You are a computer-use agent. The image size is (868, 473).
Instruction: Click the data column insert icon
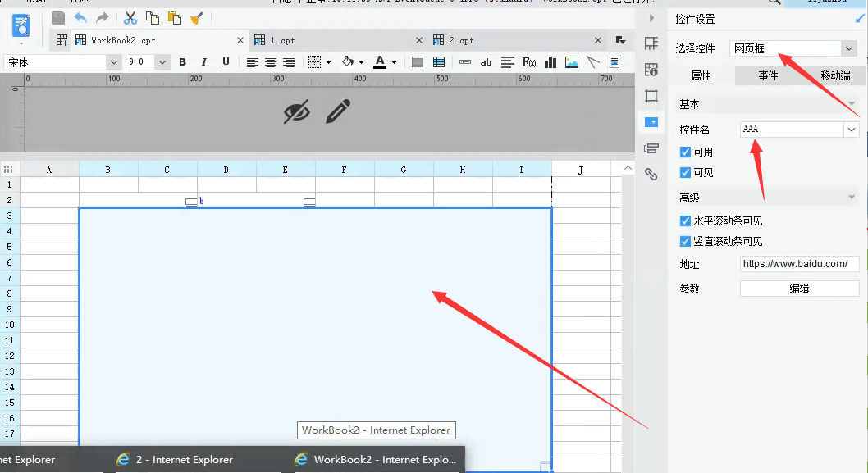point(465,62)
